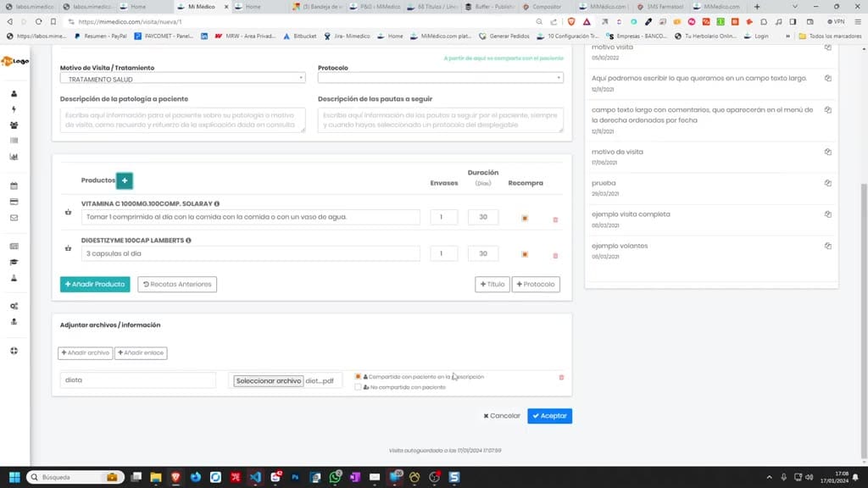Toggle Recompra for VITAMINA C
868x488 pixels.
tap(525, 218)
